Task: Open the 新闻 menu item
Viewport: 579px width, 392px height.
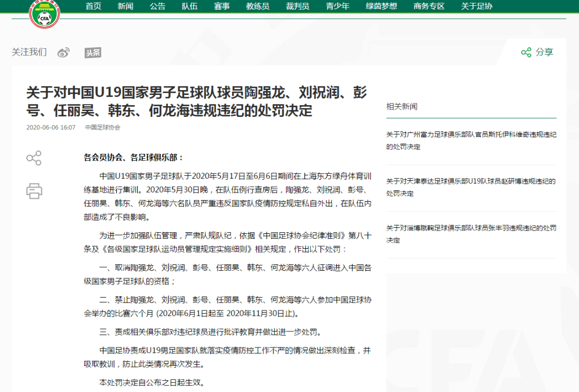Action: coord(125,6)
